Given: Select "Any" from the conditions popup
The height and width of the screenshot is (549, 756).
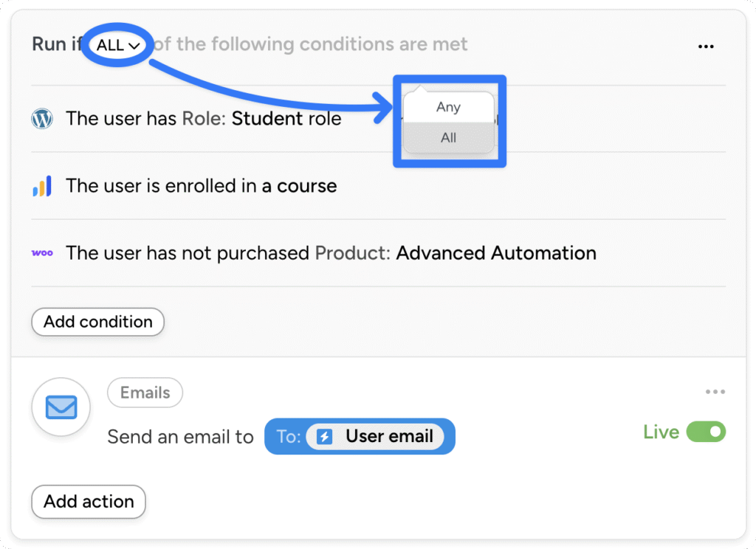Looking at the screenshot, I should click(x=448, y=106).
